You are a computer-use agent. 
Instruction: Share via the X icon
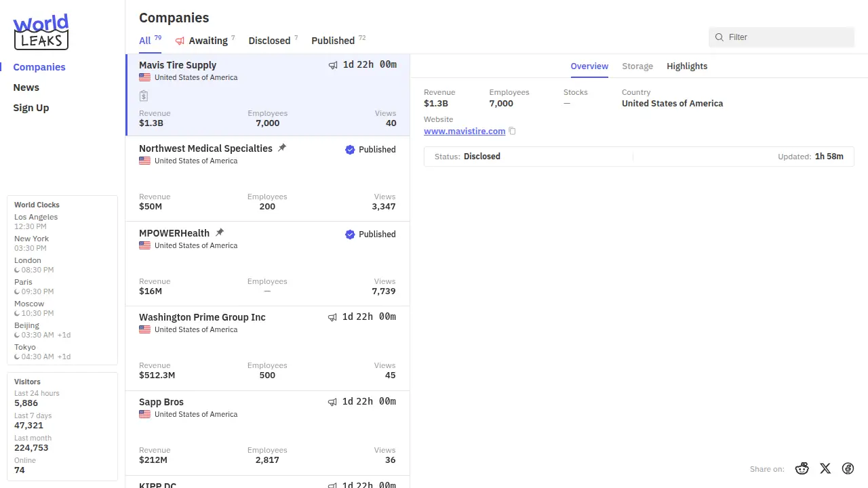(825, 468)
